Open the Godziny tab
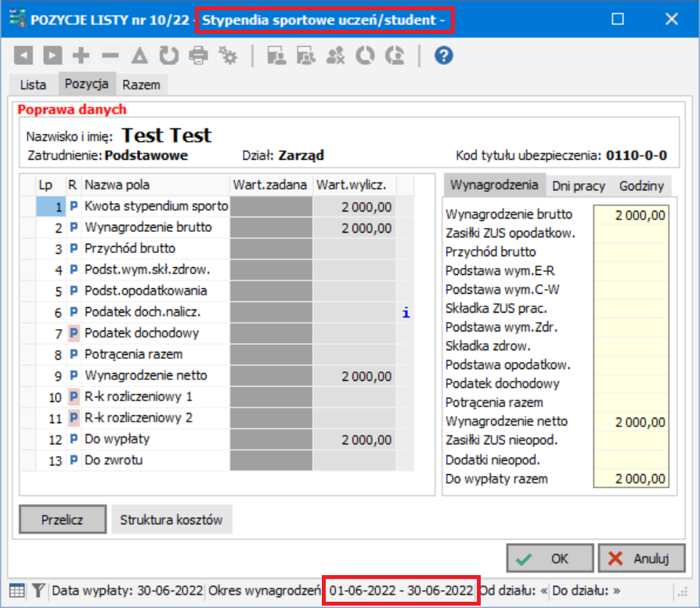This screenshot has width=700, height=608. (641, 186)
